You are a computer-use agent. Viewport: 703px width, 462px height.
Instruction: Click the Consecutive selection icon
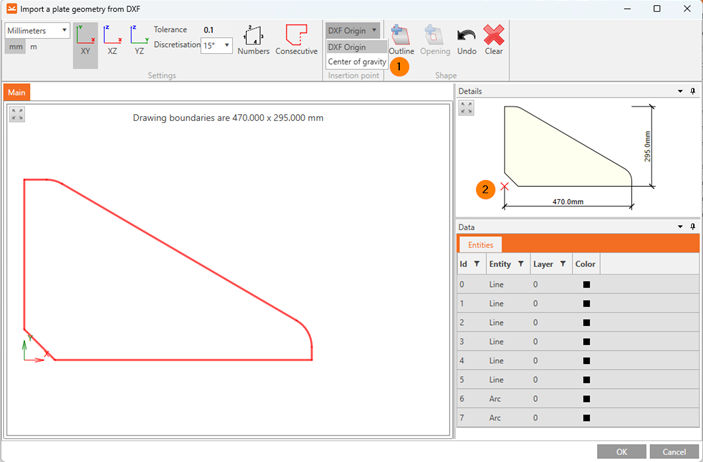296,40
